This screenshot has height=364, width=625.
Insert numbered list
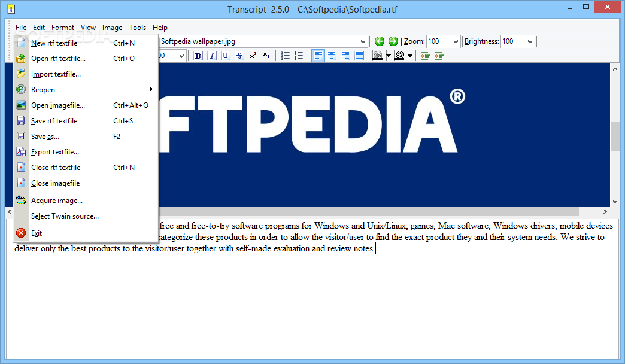point(299,56)
